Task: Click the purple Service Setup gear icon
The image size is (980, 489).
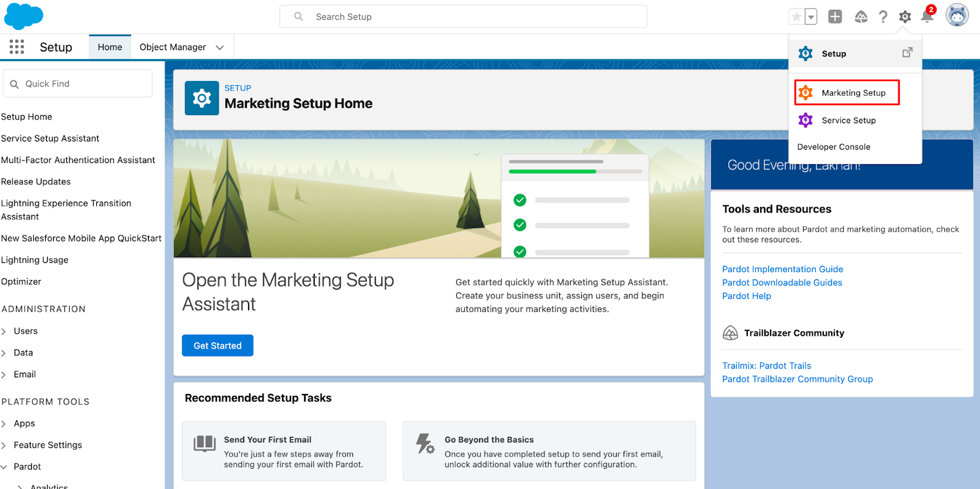Action: coord(805,120)
